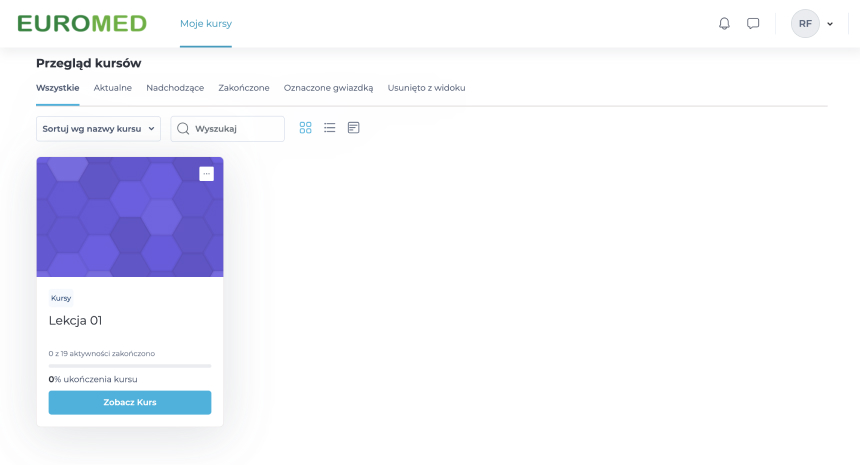860x465 pixels.
Task: Select the Aktualne tab
Action: coord(113,88)
